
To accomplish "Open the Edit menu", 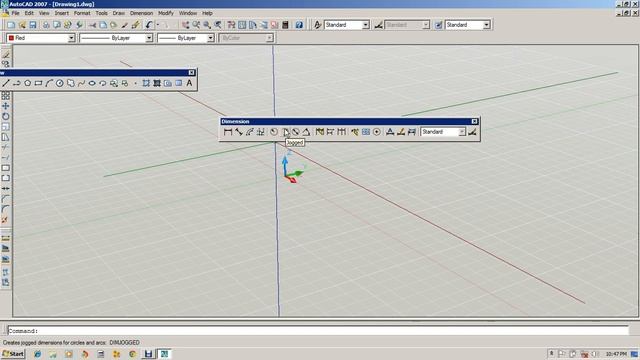I will click(x=29, y=13).
